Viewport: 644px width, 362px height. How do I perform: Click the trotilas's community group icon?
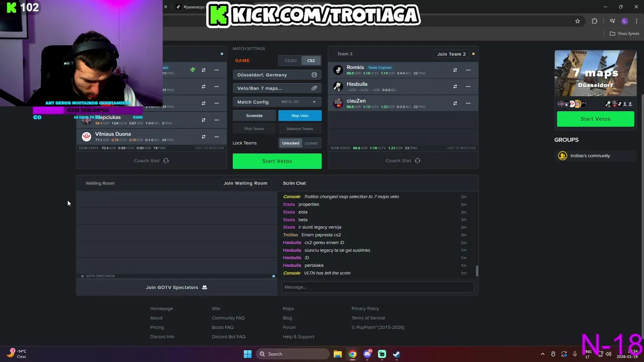coord(562,156)
